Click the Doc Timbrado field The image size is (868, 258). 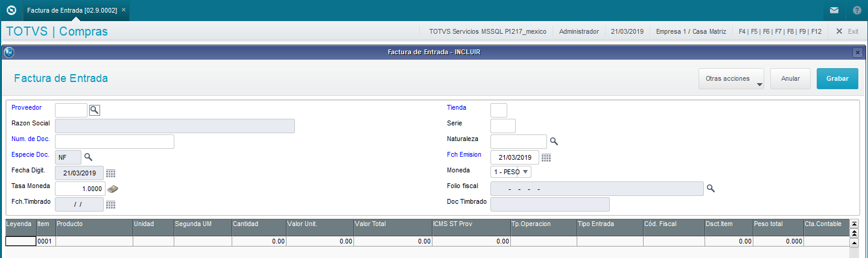point(550,204)
